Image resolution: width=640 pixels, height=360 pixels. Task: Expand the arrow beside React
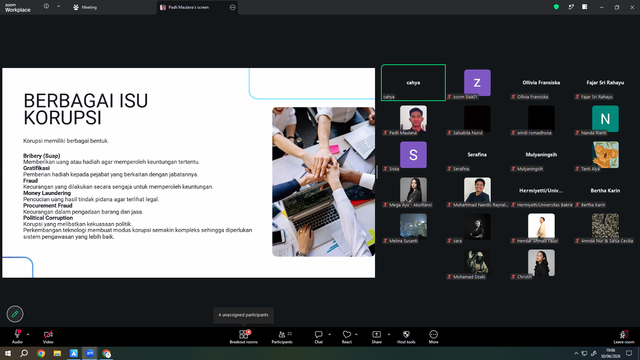coord(356,334)
